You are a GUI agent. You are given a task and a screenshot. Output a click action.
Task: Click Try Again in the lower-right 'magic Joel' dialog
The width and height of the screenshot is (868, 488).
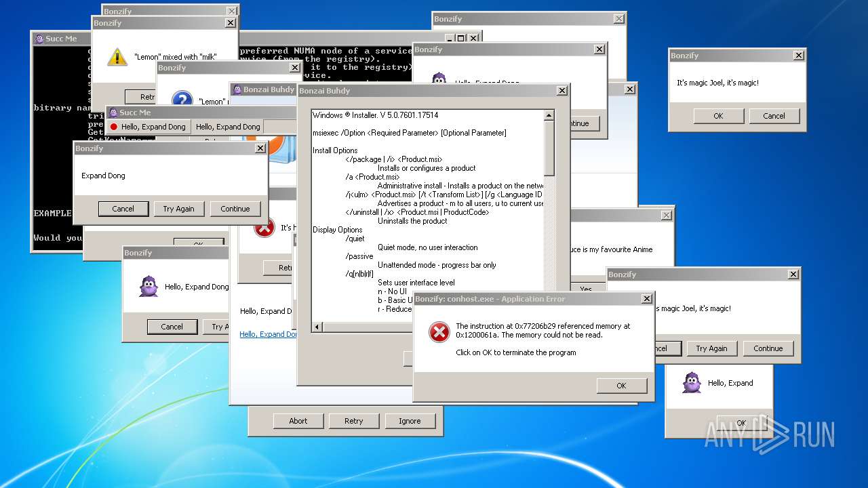click(711, 348)
